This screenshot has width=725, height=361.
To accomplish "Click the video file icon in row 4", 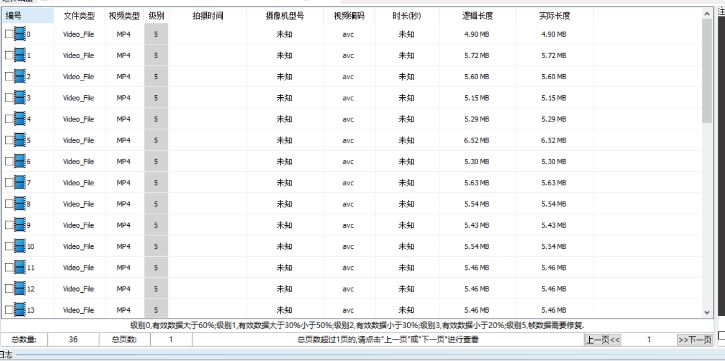I will pyautogui.click(x=20, y=119).
